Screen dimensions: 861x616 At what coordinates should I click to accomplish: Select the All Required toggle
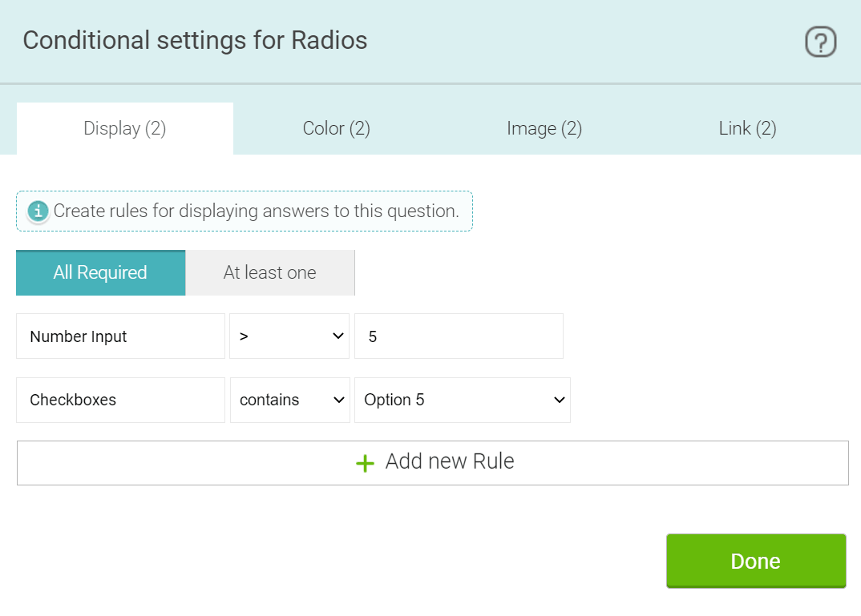point(100,272)
